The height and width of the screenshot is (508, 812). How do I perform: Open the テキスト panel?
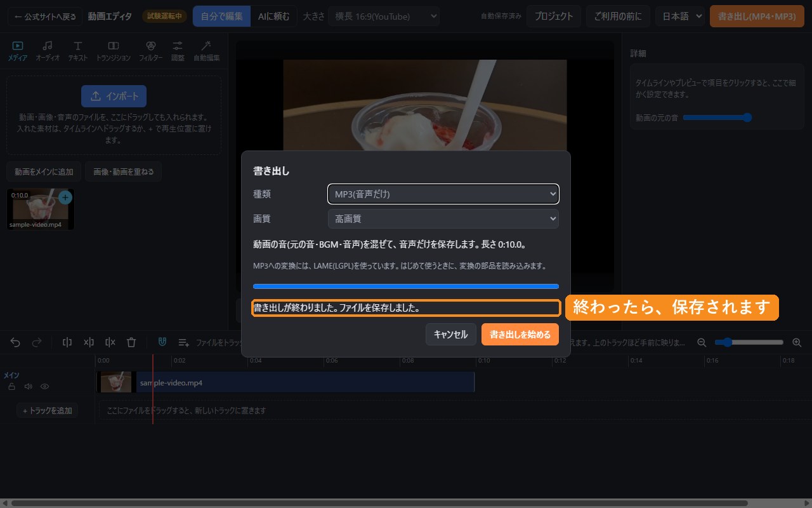[78, 51]
